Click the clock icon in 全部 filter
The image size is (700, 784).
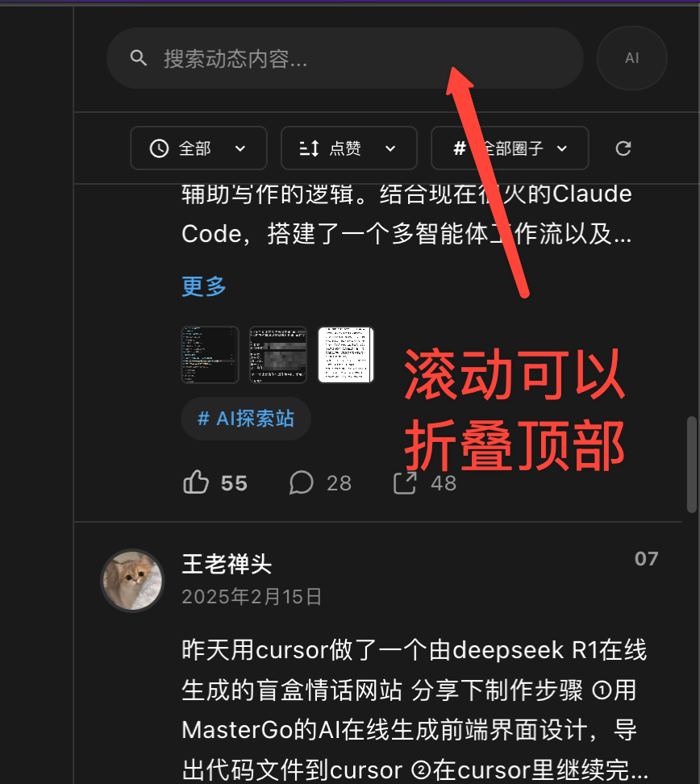[x=159, y=148]
